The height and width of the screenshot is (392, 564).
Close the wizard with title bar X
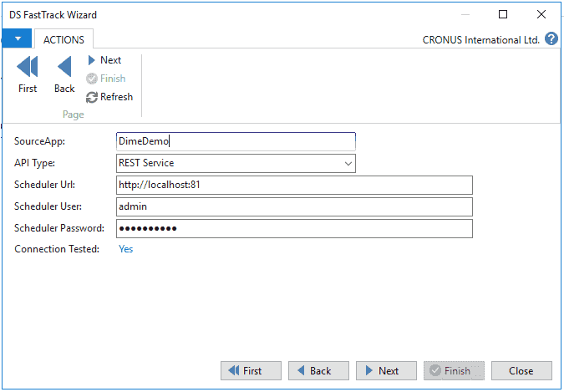point(541,14)
